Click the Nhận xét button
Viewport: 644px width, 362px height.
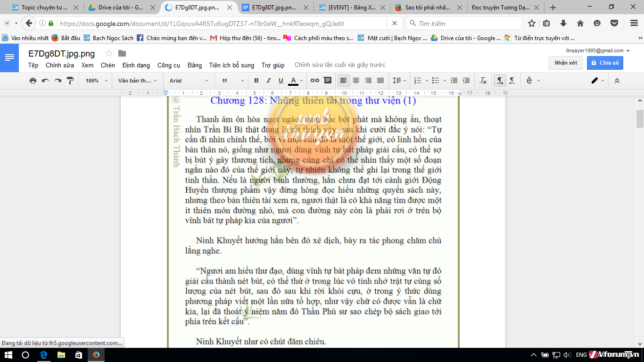click(x=566, y=63)
